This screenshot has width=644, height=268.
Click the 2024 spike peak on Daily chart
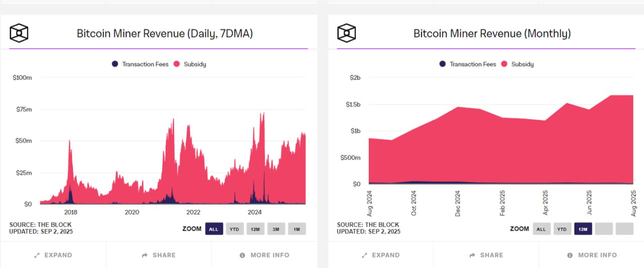(262, 114)
